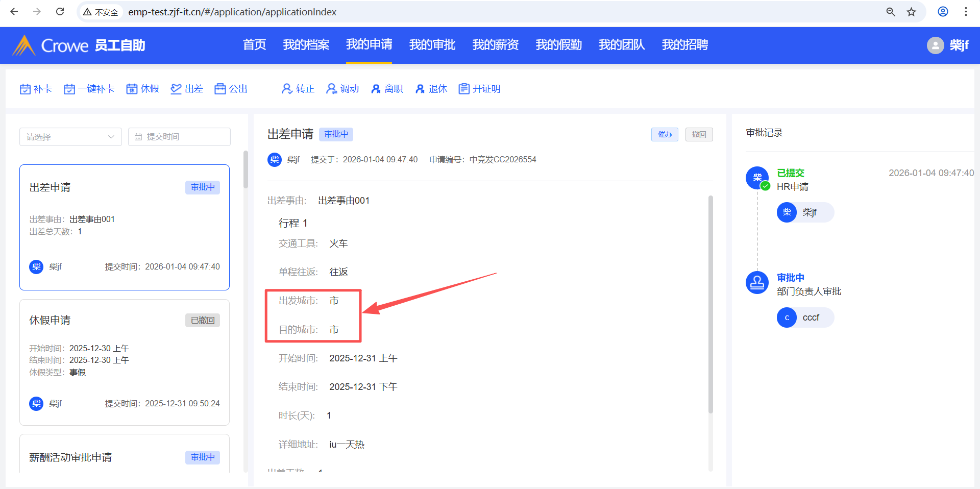This screenshot has height=489, width=980.
Task: Click the detail panel scrollbar
Action: coord(710,304)
